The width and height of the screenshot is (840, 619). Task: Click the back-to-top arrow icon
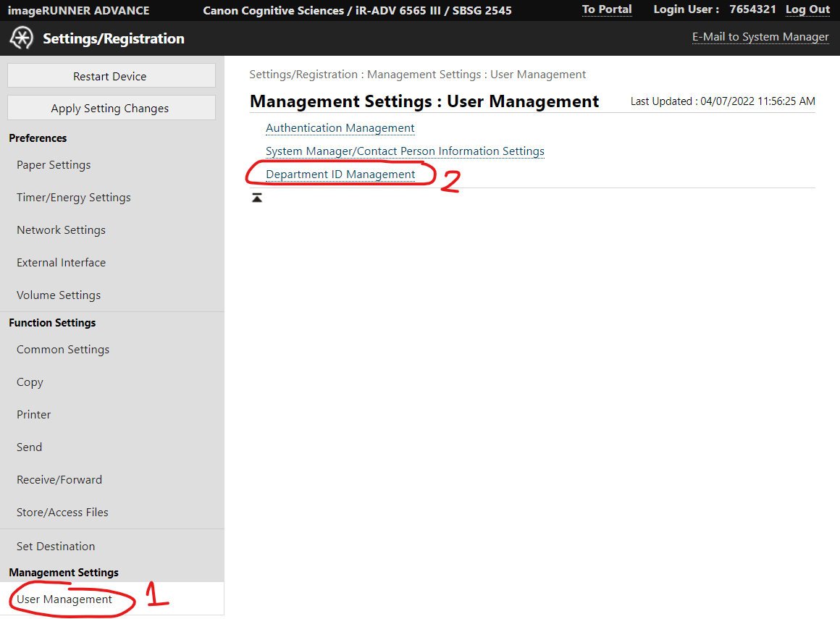257,198
